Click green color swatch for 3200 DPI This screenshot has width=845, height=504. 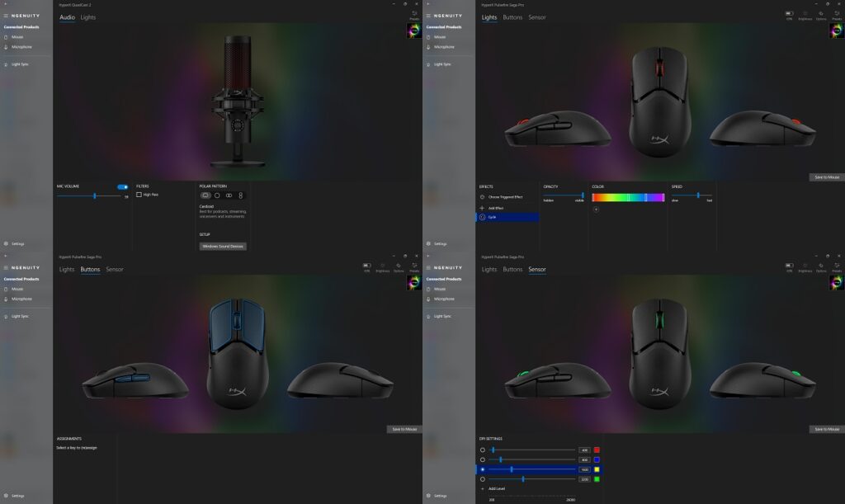(597, 479)
